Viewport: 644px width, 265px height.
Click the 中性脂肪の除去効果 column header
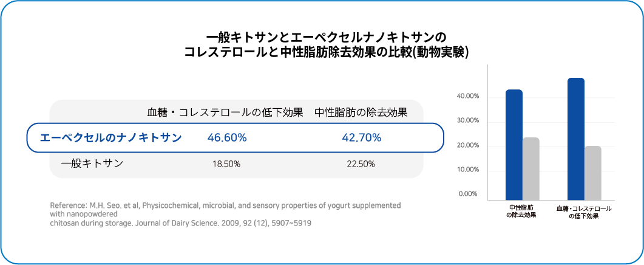pyautogui.click(x=361, y=112)
